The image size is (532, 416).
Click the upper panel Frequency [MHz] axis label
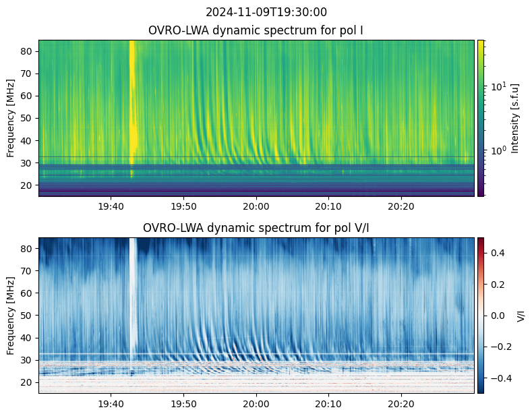click(x=11, y=118)
